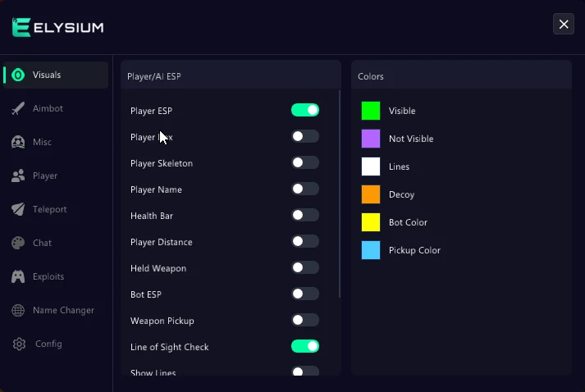The height and width of the screenshot is (392, 585).
Task: Open the Config gear icon
Action: 19,344
